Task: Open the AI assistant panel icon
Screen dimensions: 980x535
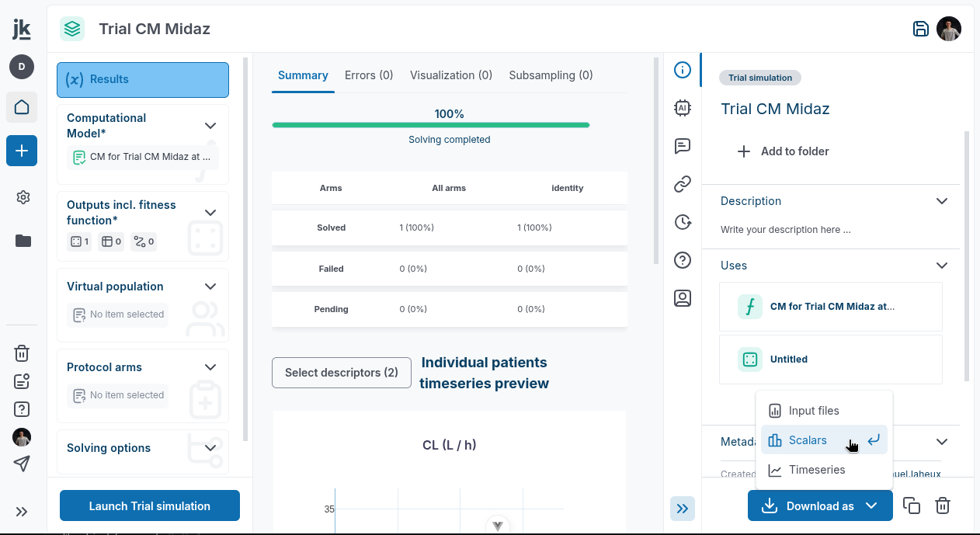Action: (x=683, y=108)
